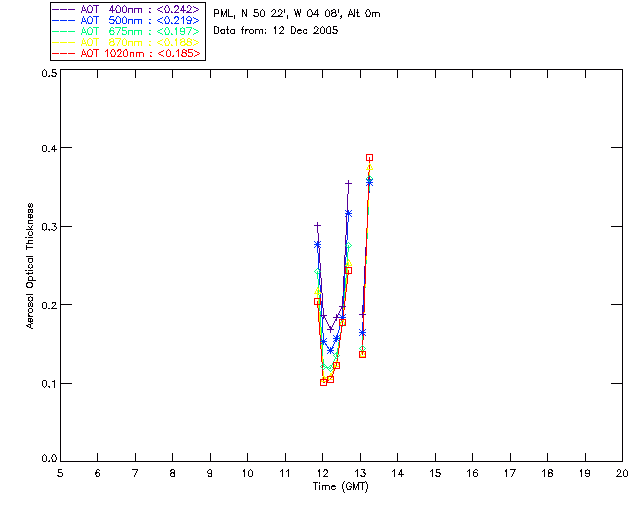Click the x-axis tick label "7"
Viewport: 640px width, 512px height.
click(x=135, y=473)
